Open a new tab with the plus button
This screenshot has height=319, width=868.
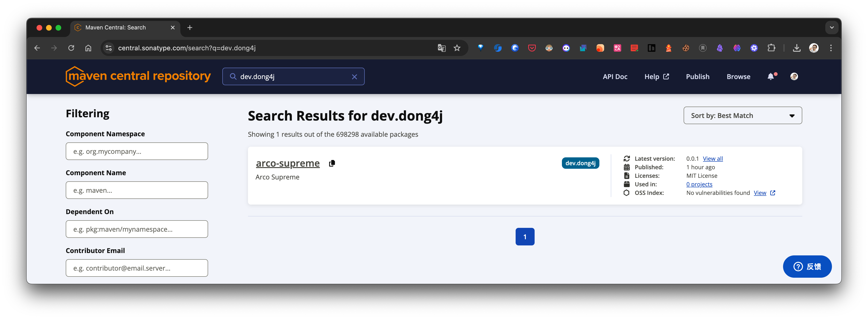(x=190, y=28)
